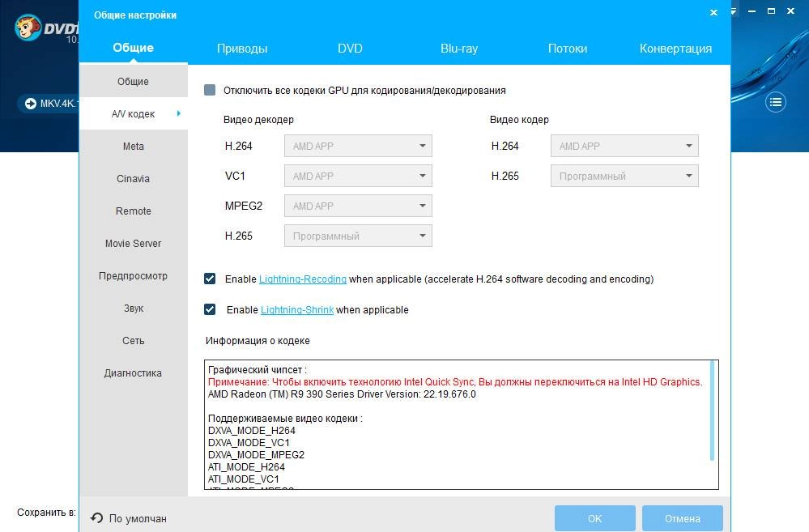Open Предпросмотр settings section

click(x=133, y=275)
